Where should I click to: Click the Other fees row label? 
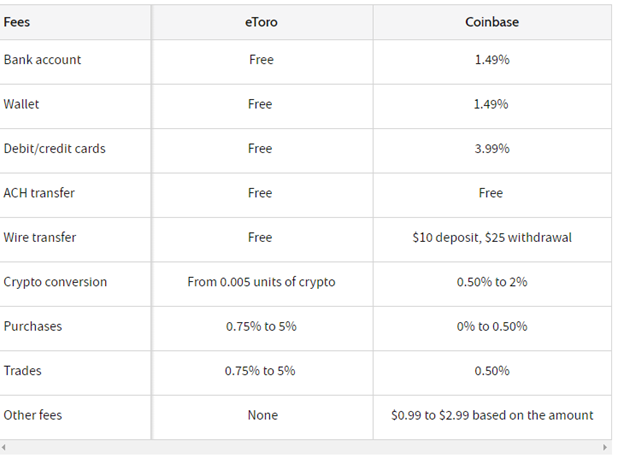click(33, 415)
